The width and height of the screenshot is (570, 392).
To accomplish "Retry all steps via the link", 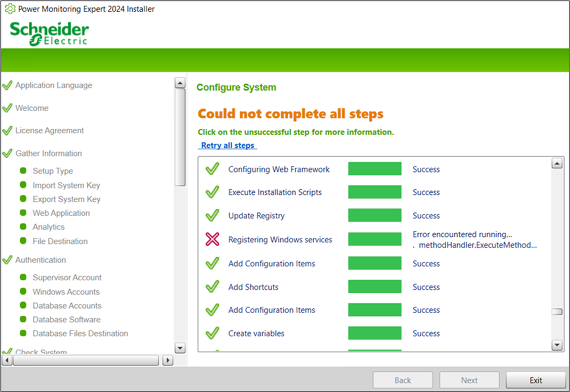I will point(227,145).
